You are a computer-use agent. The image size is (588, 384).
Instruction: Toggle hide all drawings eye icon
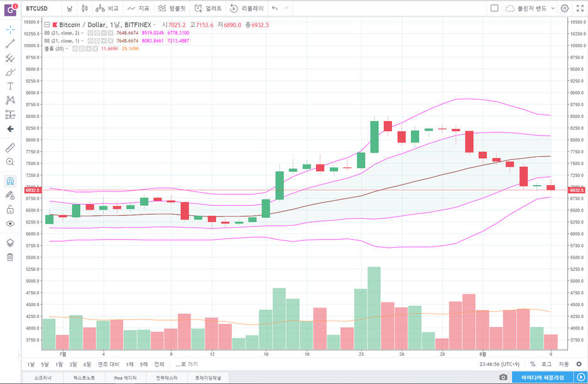10,223
